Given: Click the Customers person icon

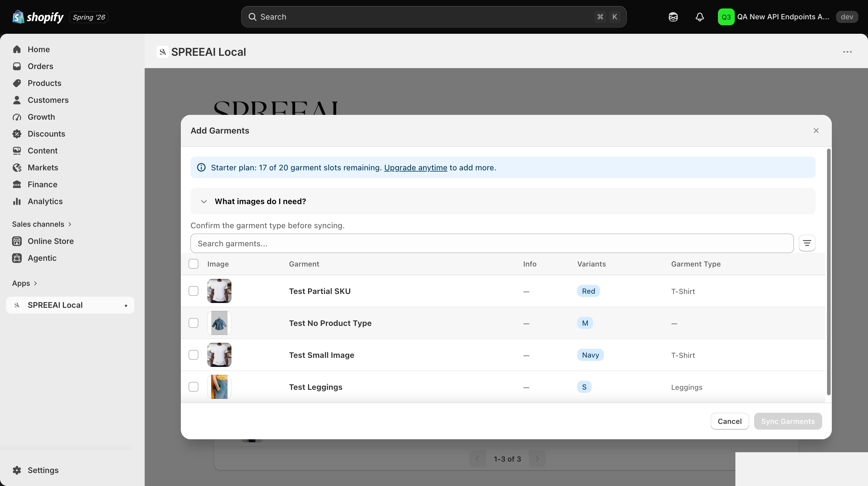Looking at the screenshot, I should tap(17, 100).
